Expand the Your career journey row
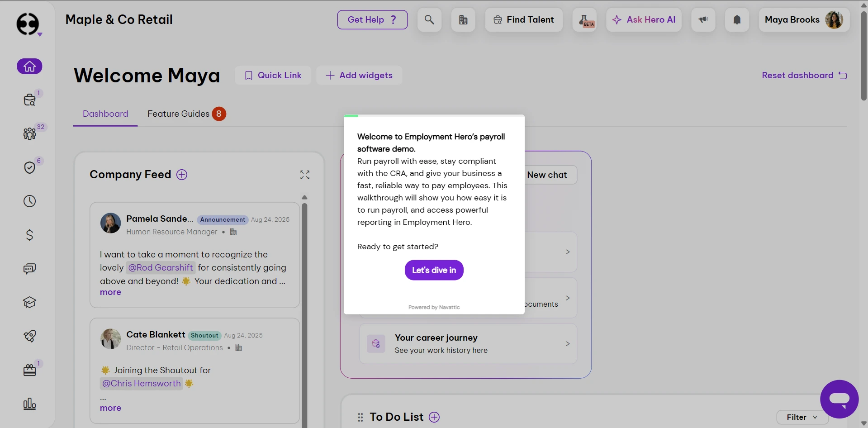The height and width of the screenshot is (428, 868). (568, 344)
